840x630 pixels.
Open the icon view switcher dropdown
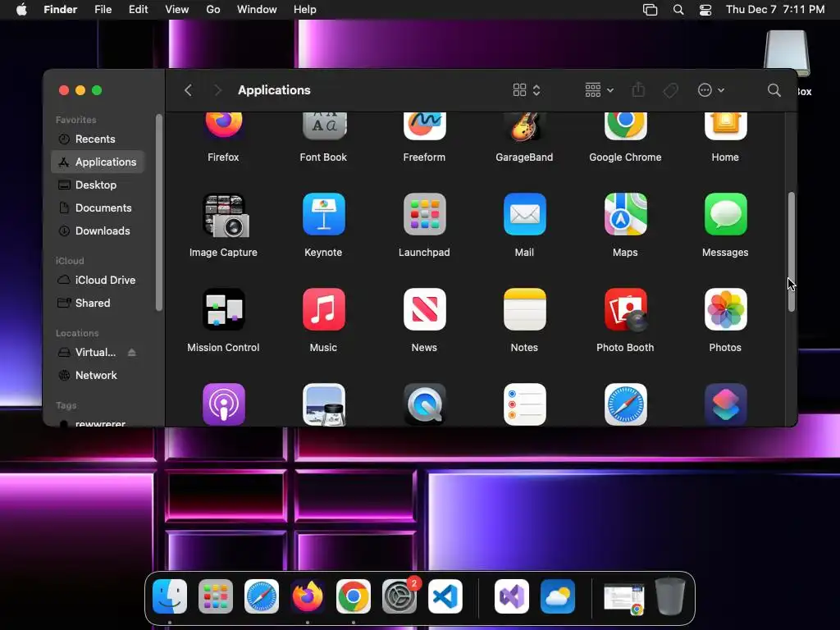click(527, 90)
